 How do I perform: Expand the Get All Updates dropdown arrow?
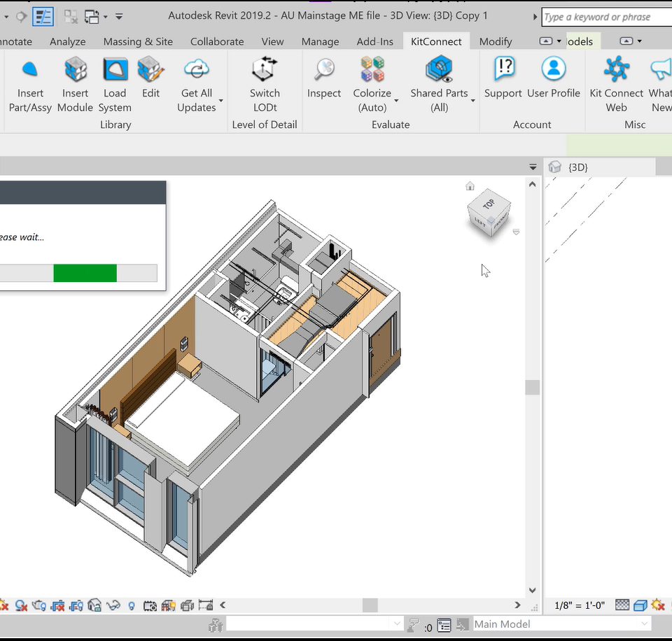pos(221,101)
